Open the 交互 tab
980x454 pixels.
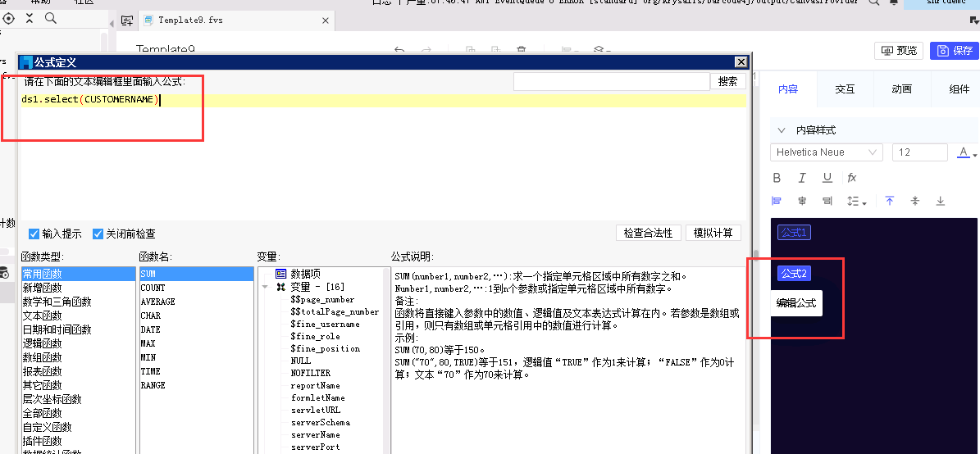845,89
